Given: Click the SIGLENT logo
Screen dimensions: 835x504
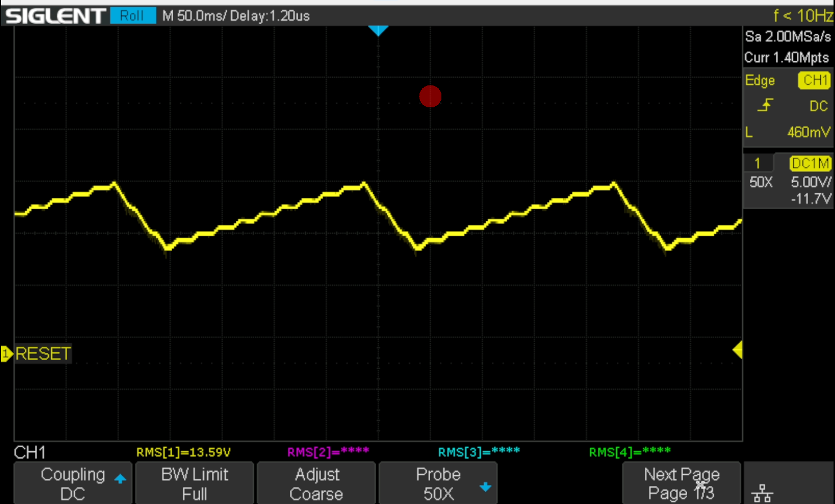Looking at the screenshot, I should click(x=55, y=16).
